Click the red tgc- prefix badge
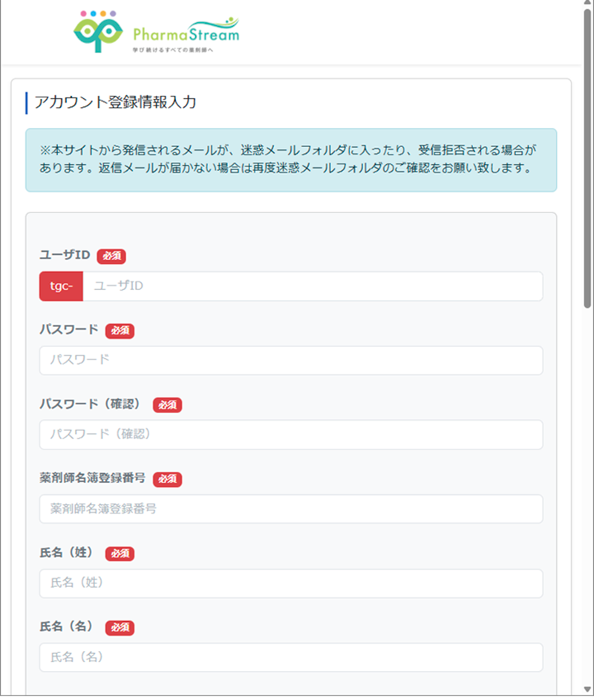Screen dimensions: 594x700 (x=60, y=286)
